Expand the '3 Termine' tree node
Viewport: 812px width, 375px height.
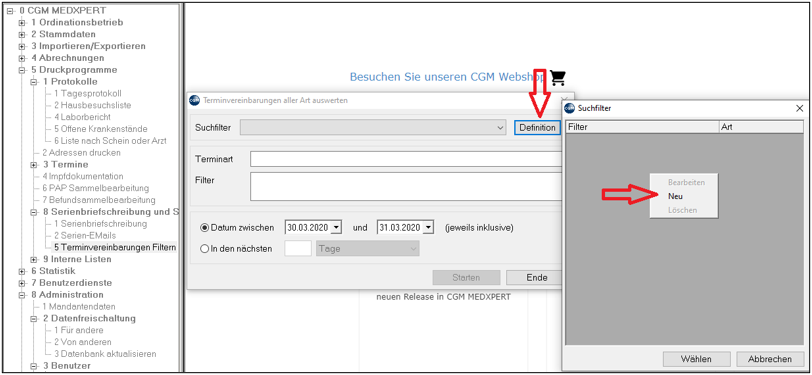pos(33,165)
